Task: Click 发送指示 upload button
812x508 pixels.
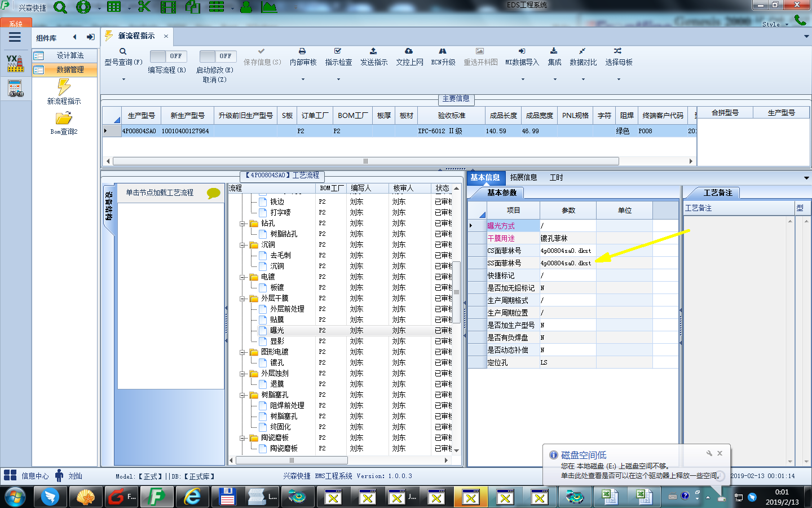Action: tap(374, 58)
